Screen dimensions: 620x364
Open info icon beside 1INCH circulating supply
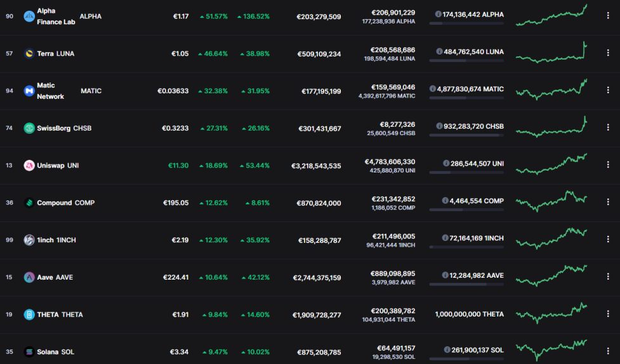coord(445,238)
